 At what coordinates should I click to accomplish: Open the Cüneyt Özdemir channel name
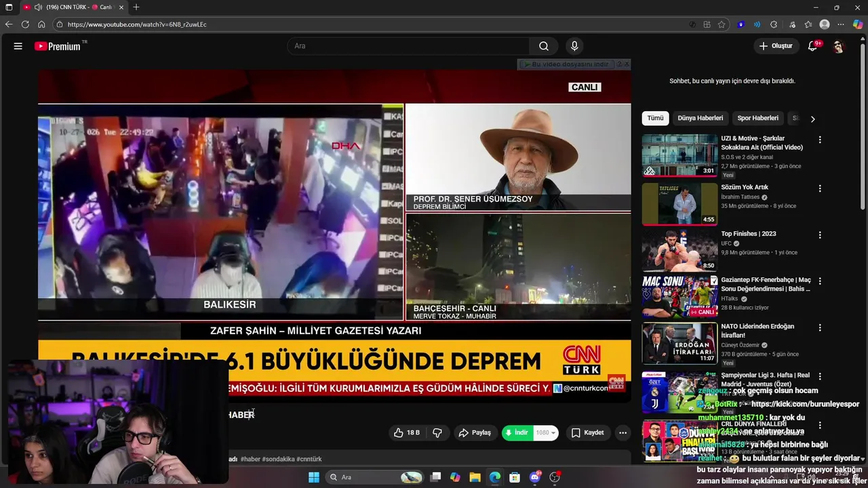pyautogui.click(x=741, y=345)
